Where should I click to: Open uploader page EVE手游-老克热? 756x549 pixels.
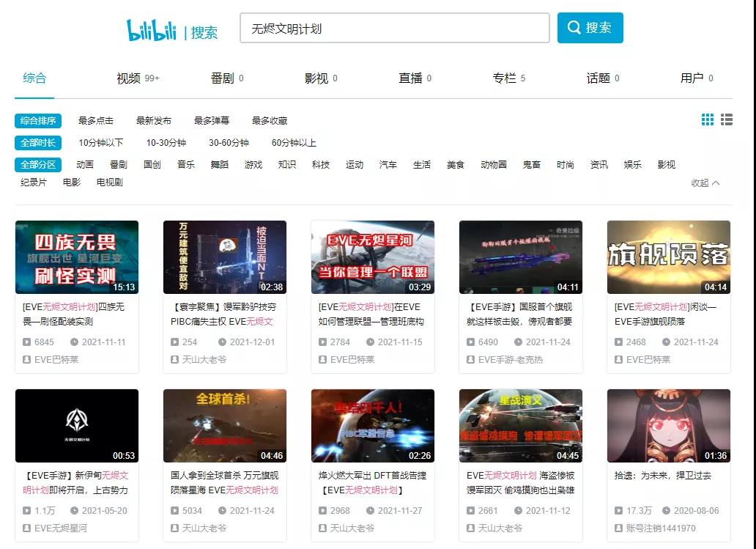(x=511, y=359)
